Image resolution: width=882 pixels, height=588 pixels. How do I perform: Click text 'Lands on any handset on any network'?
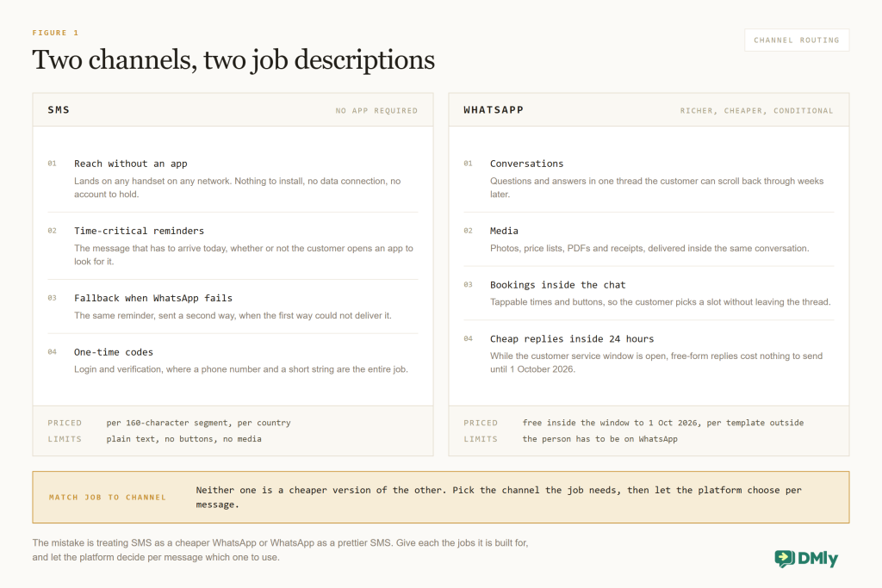152,181
